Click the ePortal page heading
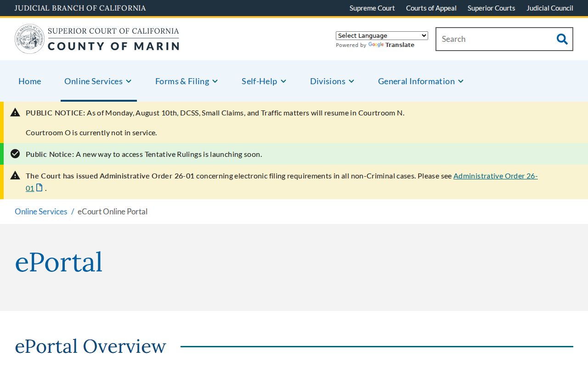 pos(59,262)
